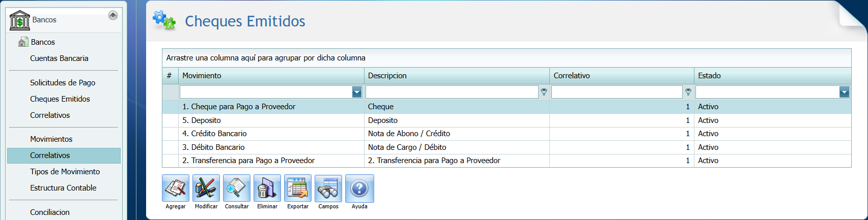Click the Descripcion filter funnel icon
Screen dimensions: 868x220
point(544,92)
